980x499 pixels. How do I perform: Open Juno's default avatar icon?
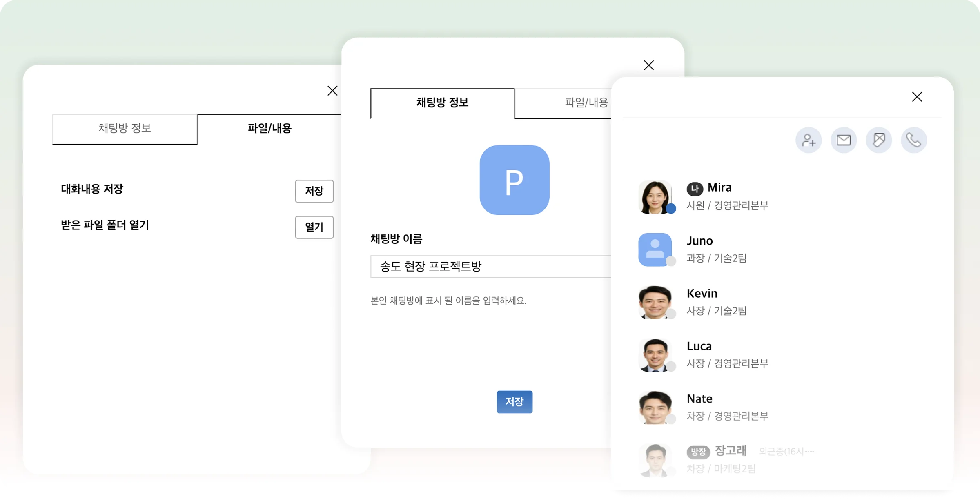pyautogui.click(x=655, y=249)
